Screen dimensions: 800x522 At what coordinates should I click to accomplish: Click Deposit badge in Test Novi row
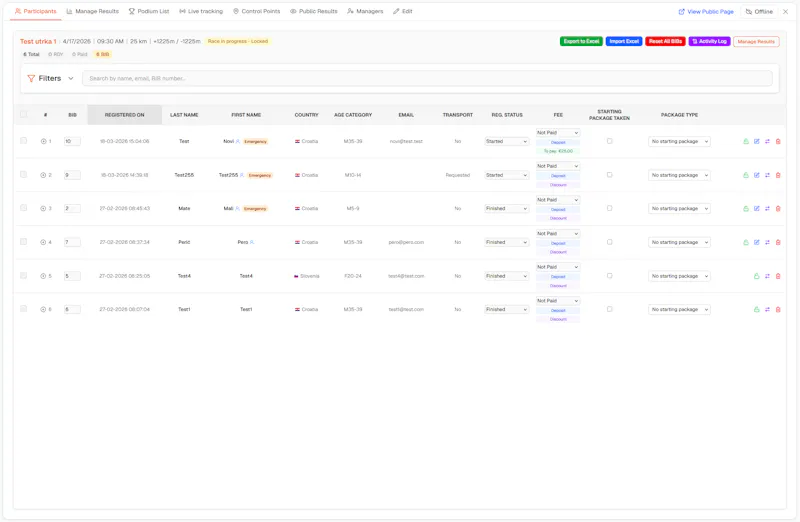click(558, 142)
